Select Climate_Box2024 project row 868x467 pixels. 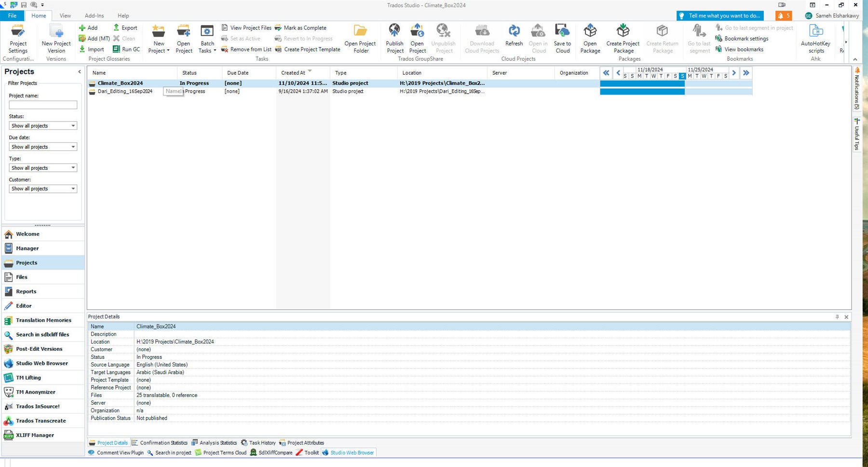pyautogui.click(x=344, y=83)
